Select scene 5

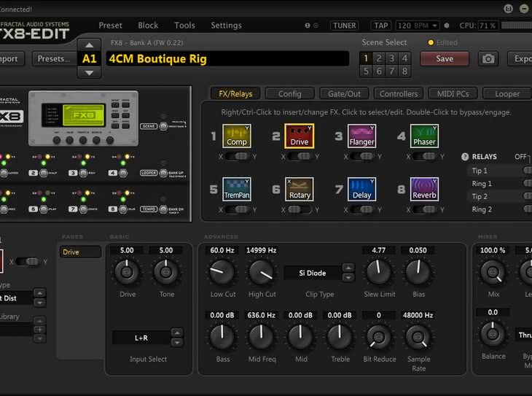point(366,71)
